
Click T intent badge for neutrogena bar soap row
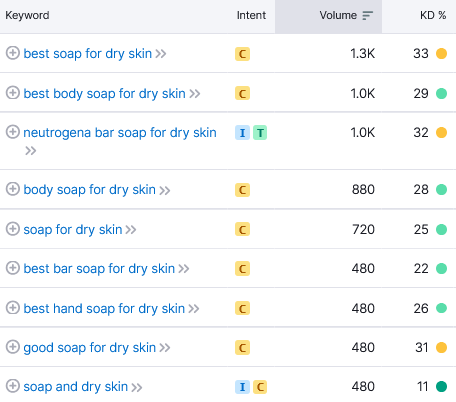(x=260, y=133)
